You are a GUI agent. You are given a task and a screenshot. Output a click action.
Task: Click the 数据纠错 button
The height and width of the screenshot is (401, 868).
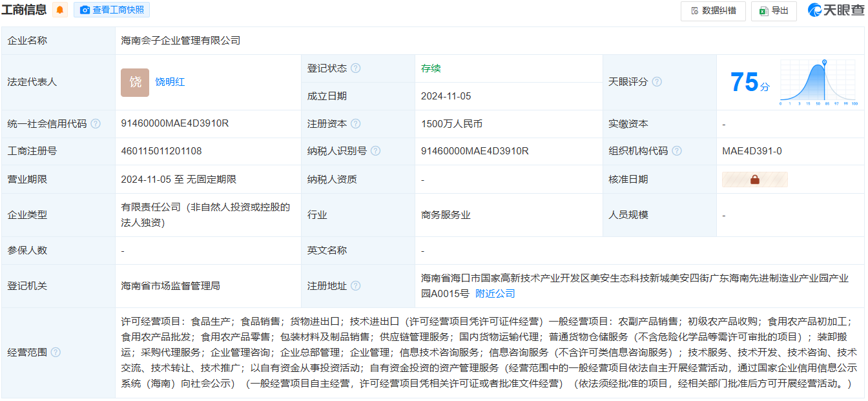tap(713, 11)
